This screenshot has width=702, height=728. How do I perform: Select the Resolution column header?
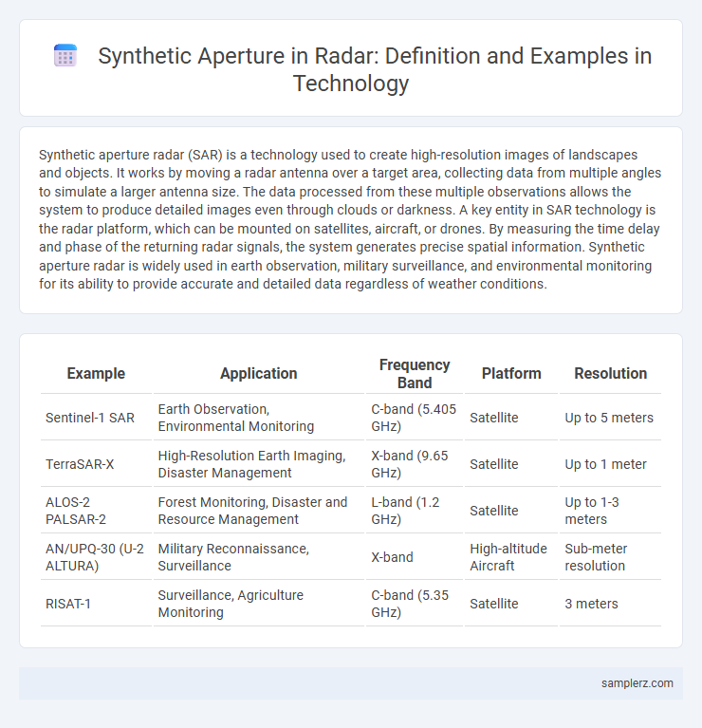pyautogui.click(x=611, y=374)
